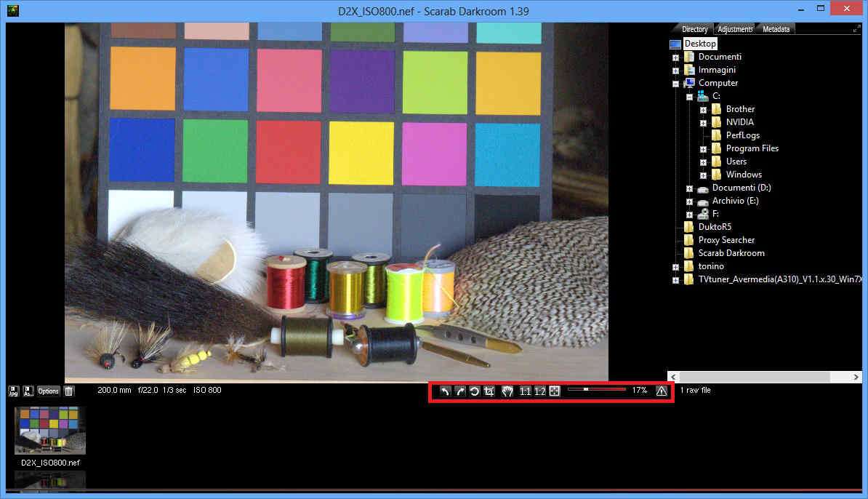868x499 pixels.
Task: Select the Windows folder label
Action: 744,175
